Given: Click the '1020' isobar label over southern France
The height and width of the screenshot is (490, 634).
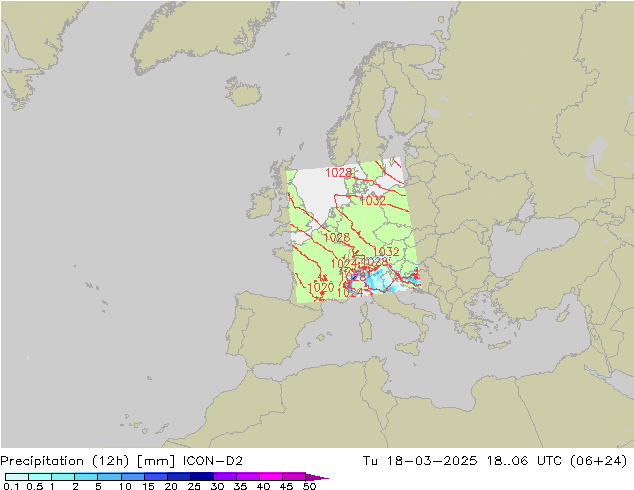Looking at the screenshot, I should (321, 287).
